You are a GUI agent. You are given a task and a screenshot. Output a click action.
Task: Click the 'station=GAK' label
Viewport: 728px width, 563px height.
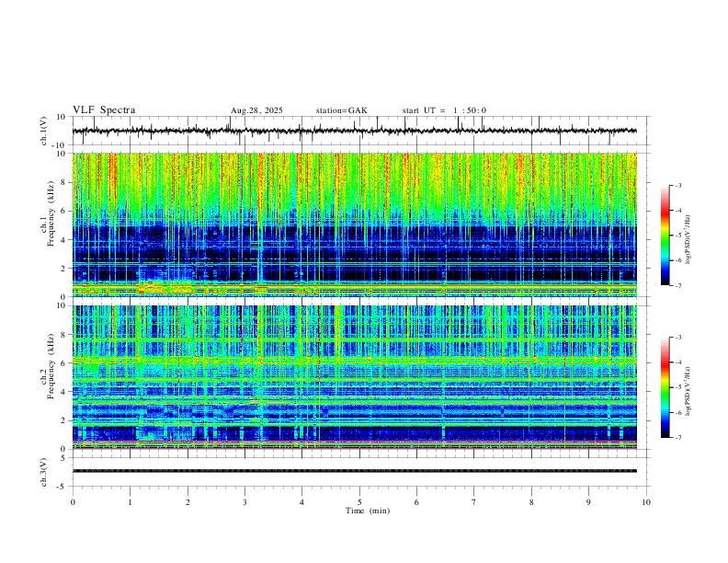(341, 110)
